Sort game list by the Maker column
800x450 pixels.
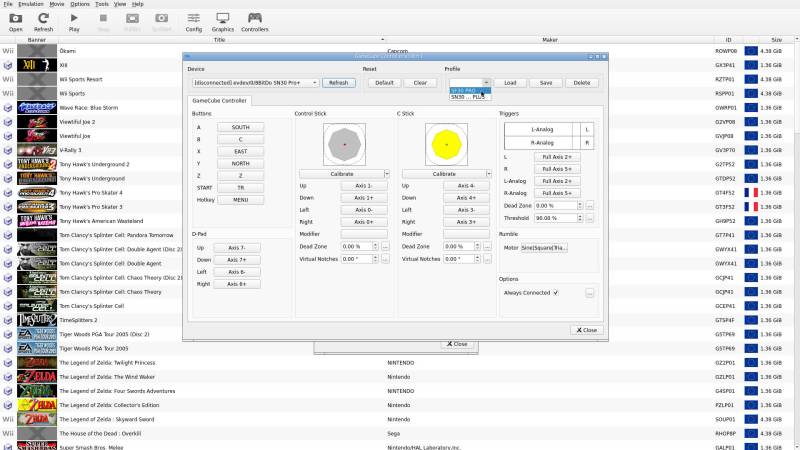[550, 40]
